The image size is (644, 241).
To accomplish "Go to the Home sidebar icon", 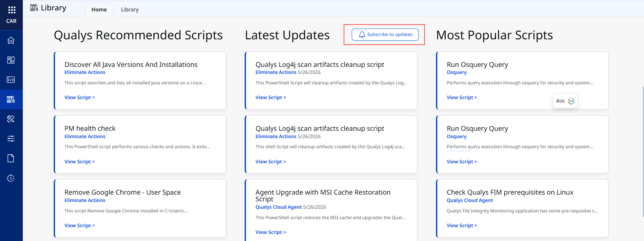I will (x=11, y=40).
